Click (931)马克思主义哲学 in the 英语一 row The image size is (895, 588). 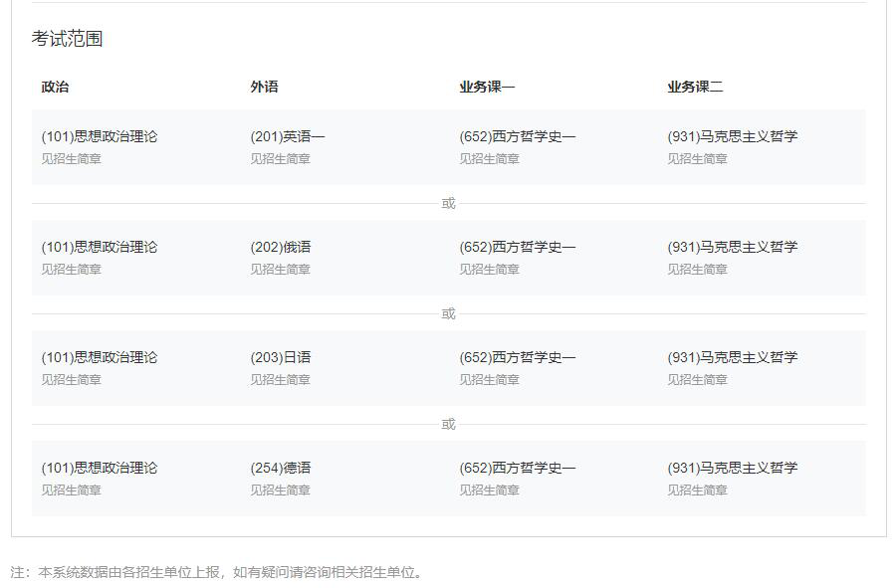[732, 136]
